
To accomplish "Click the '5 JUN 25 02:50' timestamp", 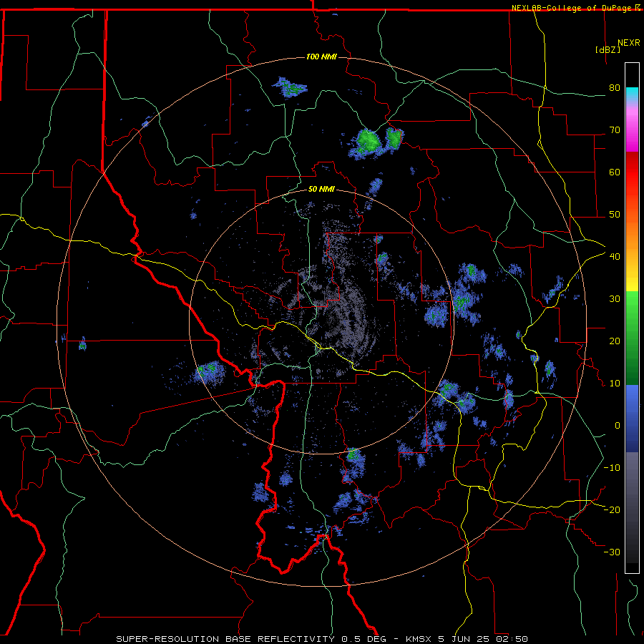I will [483, 639].
